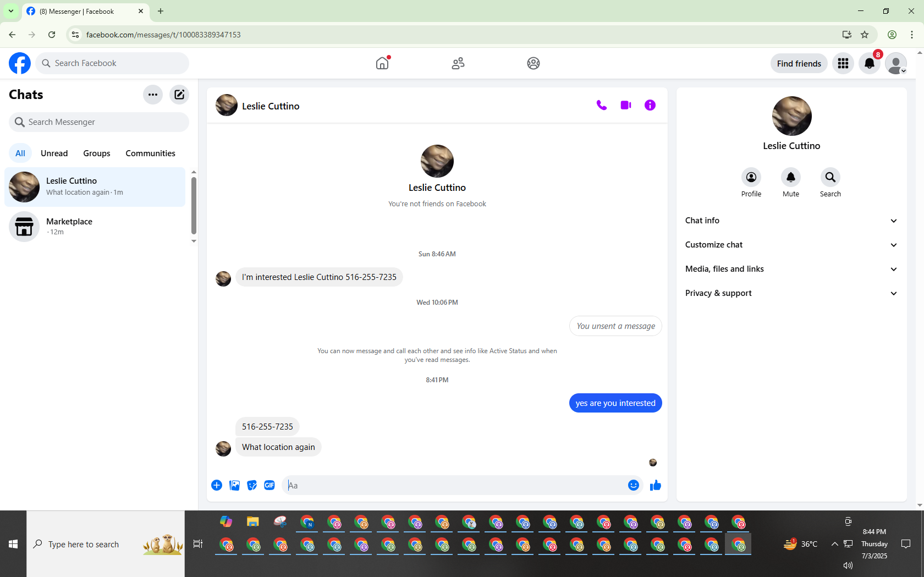Choose a GIF in composer
924x577 pixels.
coord(269,485)
